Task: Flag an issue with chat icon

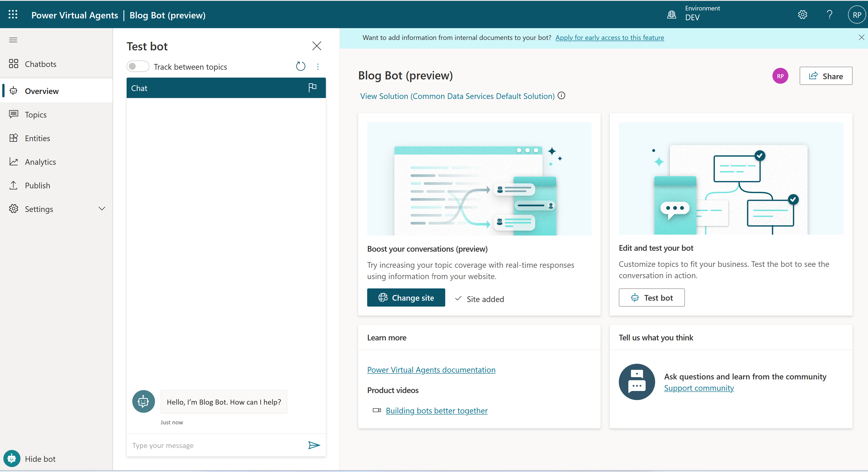Action: 312,88
